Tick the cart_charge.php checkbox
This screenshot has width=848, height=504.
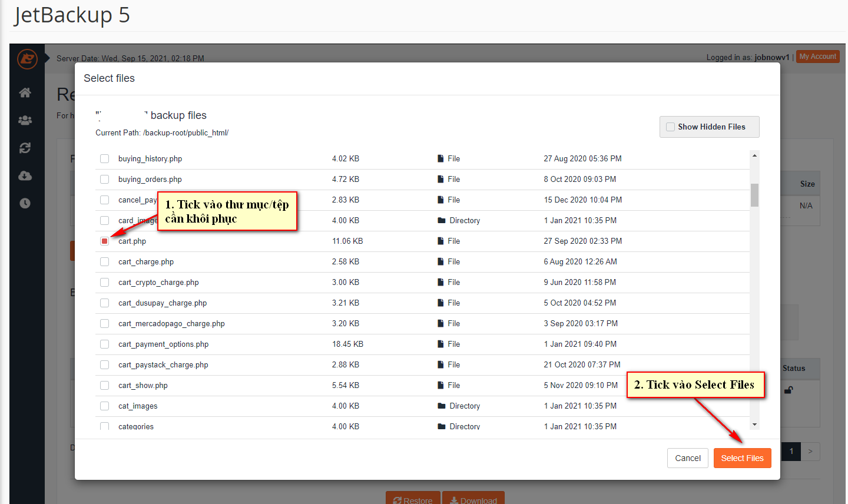104,261
